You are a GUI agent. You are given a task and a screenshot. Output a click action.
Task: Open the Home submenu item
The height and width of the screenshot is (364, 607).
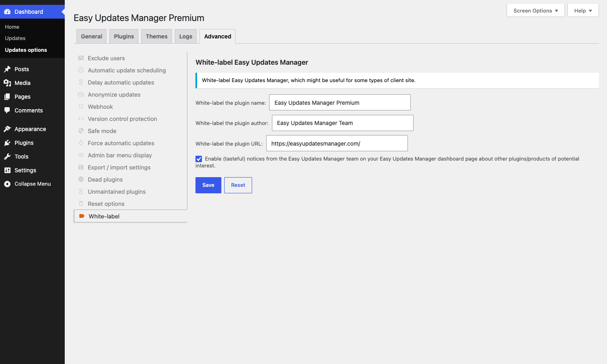[x=12, y=27]
